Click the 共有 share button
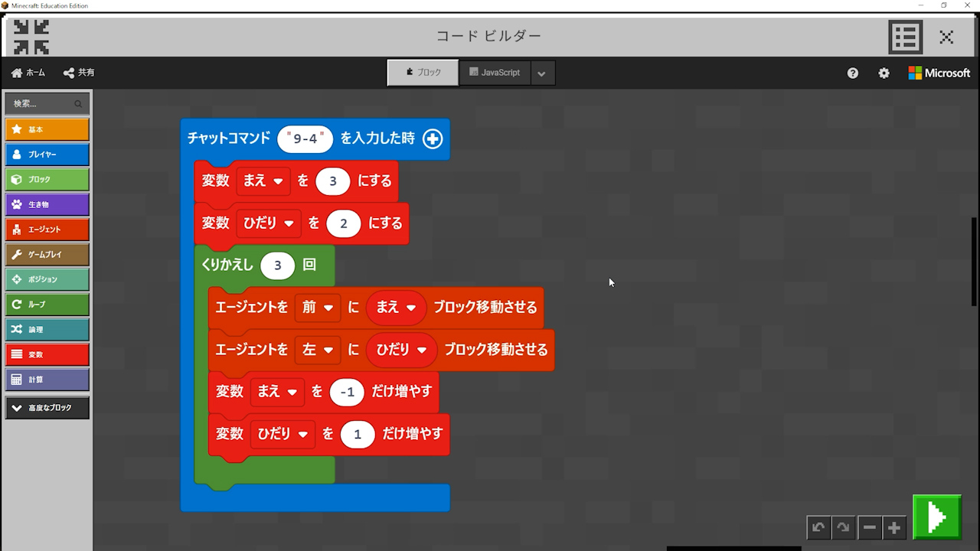Screen dimensions: 980x551 79,73
